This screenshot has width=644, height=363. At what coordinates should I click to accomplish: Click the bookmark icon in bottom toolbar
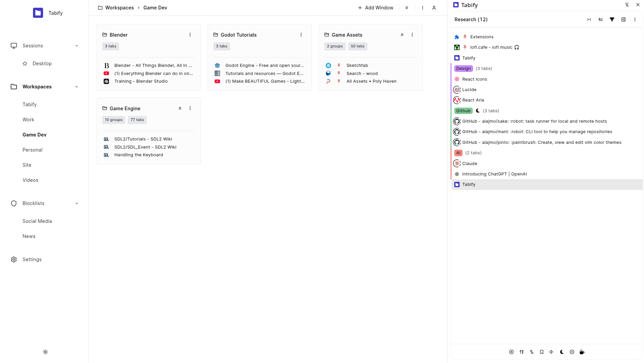tap(542, 352)
